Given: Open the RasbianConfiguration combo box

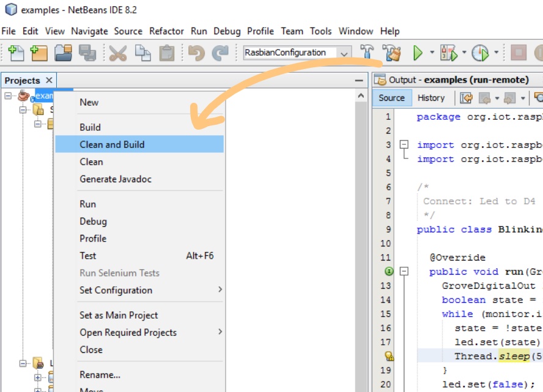Looking at the screenshot, I should (x=297, y=53).
